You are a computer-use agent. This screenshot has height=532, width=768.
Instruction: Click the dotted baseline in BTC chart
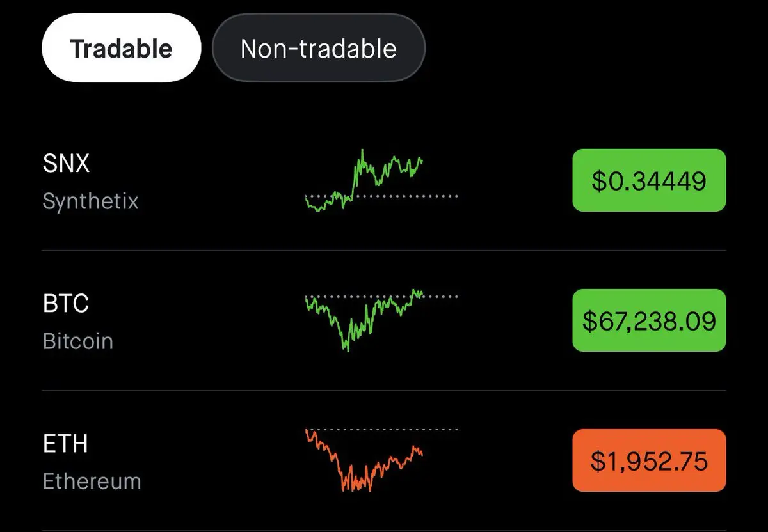click(x=382, y=297)
